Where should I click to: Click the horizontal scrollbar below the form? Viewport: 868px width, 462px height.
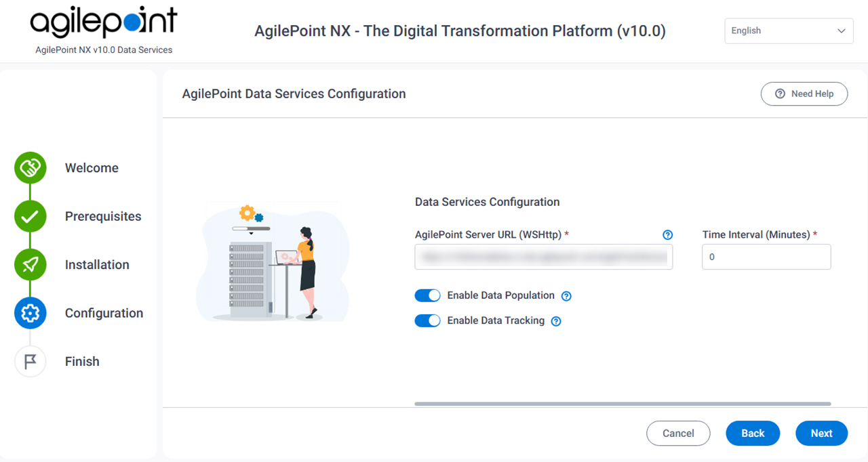(x=623, y=404)
